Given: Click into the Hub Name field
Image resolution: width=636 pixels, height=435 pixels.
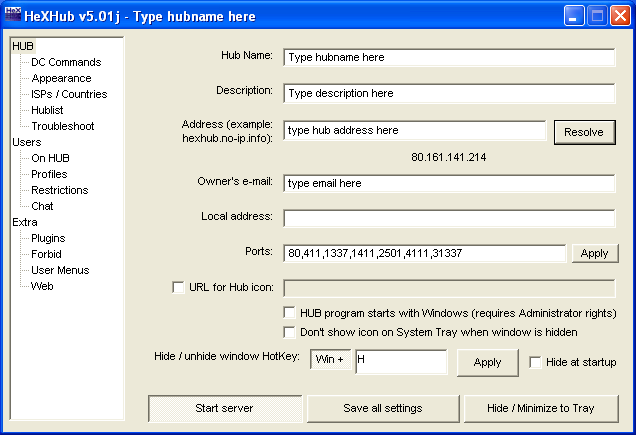Looking at the screenshot, I should click(448, 57).
